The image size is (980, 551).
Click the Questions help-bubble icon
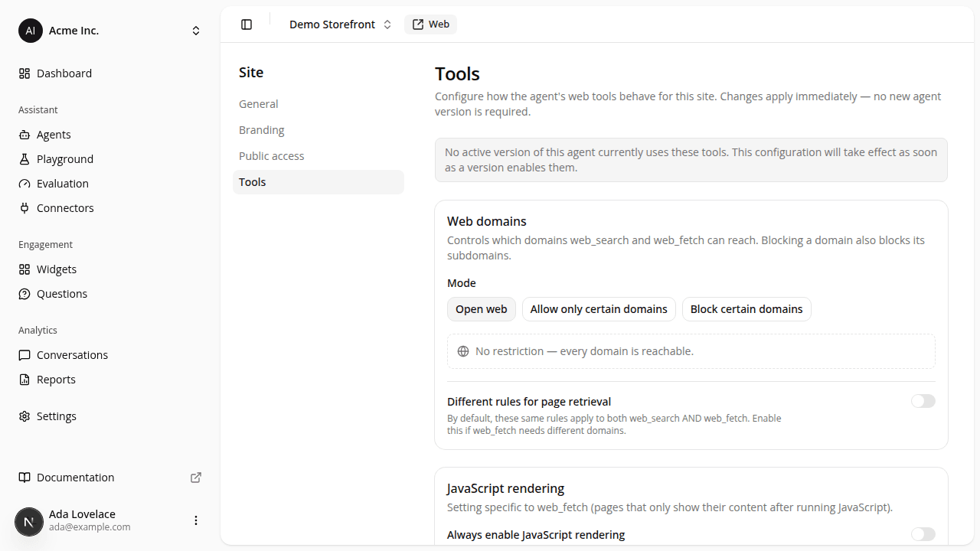coord(24,294)
